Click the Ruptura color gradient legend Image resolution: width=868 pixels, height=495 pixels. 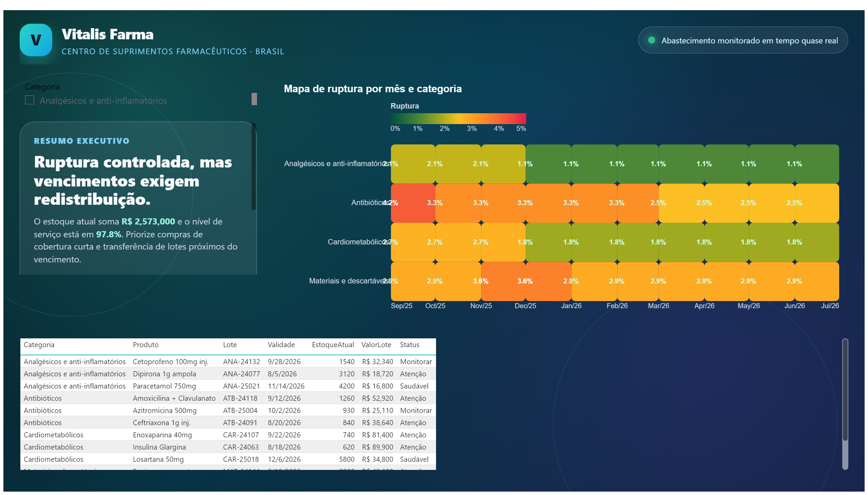click(x=458, y=118)
